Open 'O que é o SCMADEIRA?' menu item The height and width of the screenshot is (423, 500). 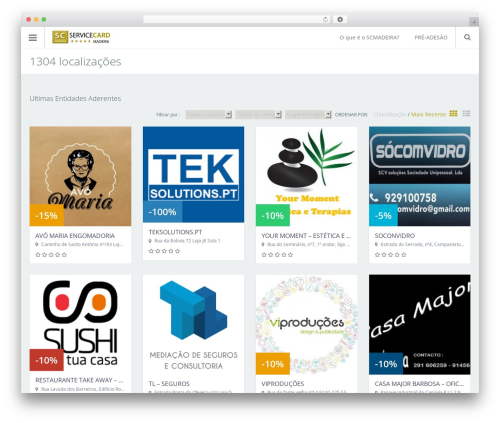(x=369, y=38)
